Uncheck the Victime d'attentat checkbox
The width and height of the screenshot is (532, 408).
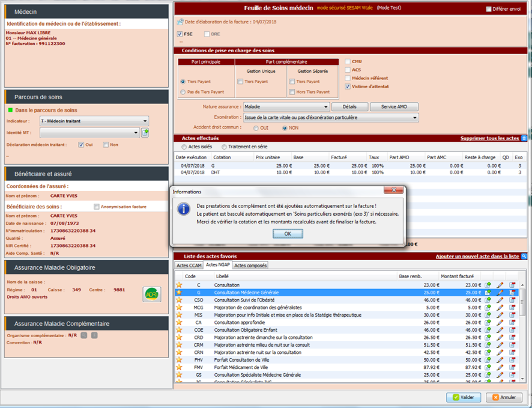(x=348, y=87)
